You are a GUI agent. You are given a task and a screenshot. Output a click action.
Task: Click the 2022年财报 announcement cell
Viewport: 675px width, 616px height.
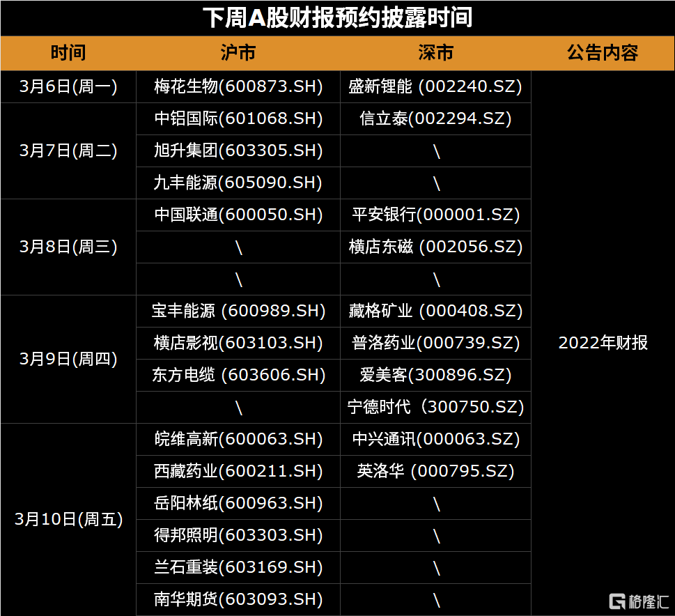point(603,343)
